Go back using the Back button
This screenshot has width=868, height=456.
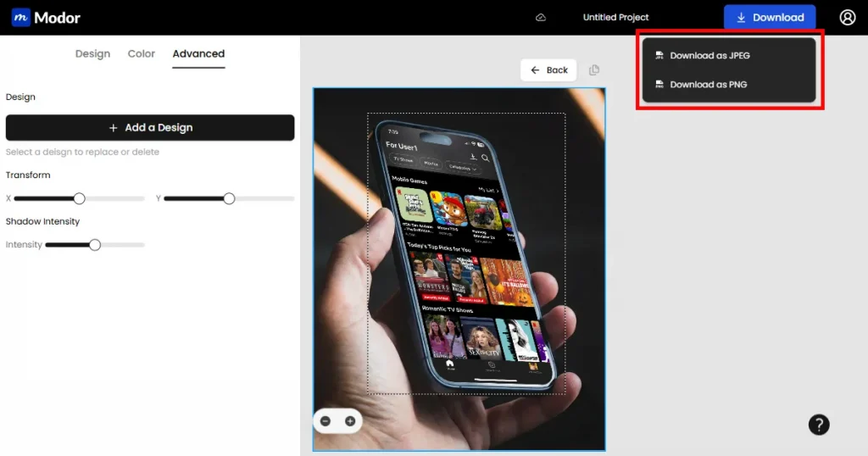tap(548, 70)
